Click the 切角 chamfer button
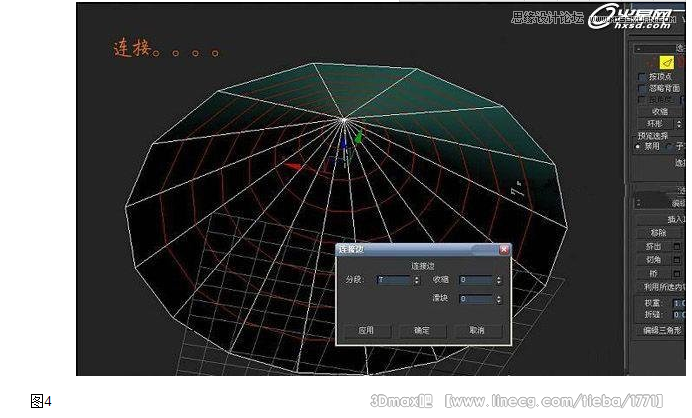The height and width of the screenshot is (418, 692). (654, 260)
